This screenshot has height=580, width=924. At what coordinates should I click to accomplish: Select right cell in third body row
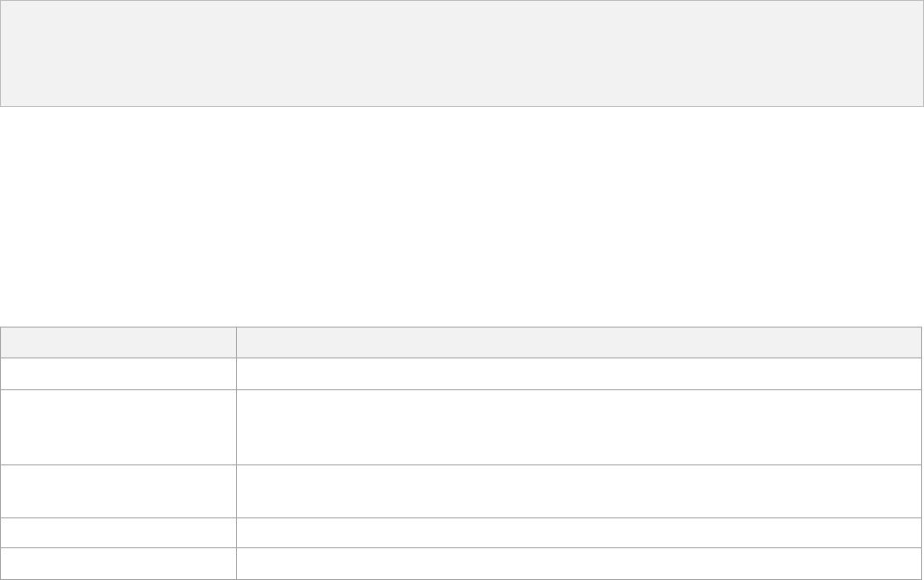tap(579, 491)
